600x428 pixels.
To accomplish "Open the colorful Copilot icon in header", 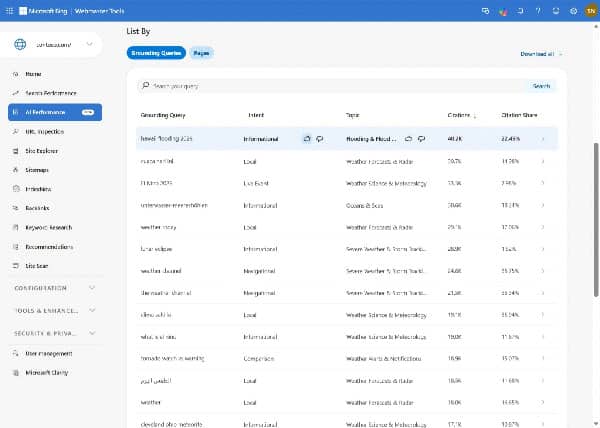I will click(503, 11).
